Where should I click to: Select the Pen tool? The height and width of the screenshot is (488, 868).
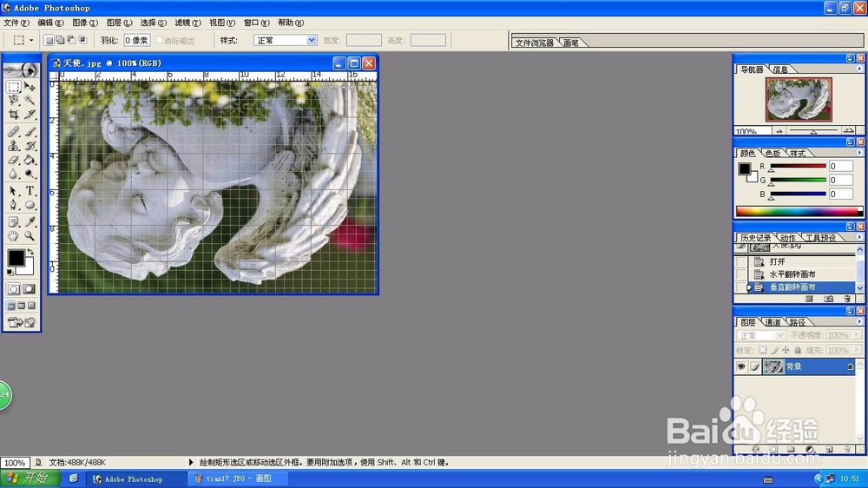click(14, 205)
